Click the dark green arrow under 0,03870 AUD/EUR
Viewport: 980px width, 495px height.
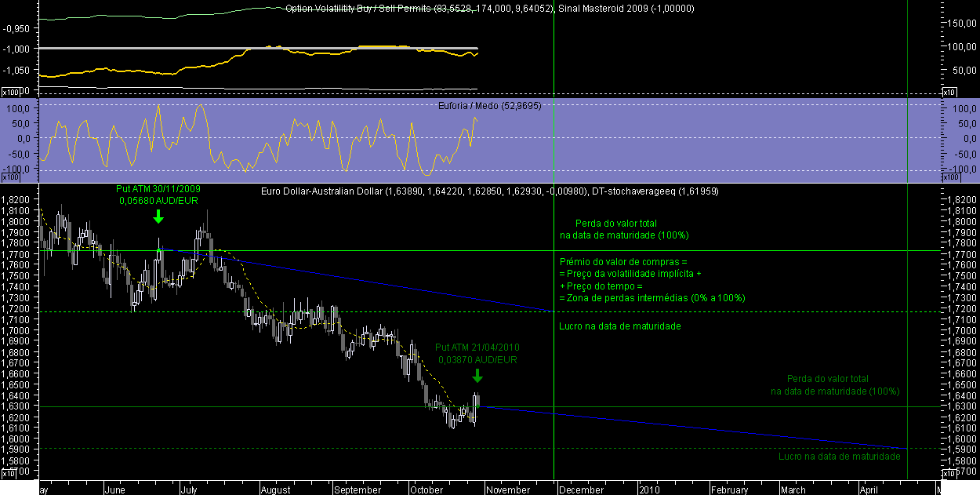pos(477,376)
